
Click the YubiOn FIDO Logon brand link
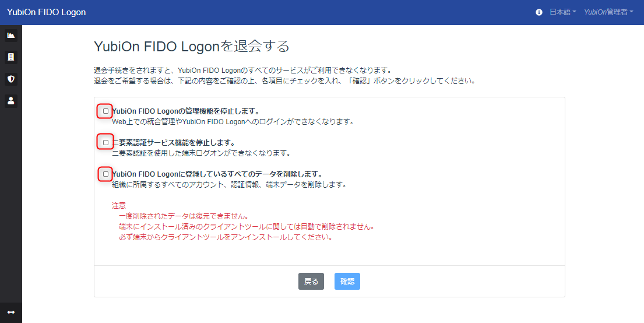(x=47, y=12)
